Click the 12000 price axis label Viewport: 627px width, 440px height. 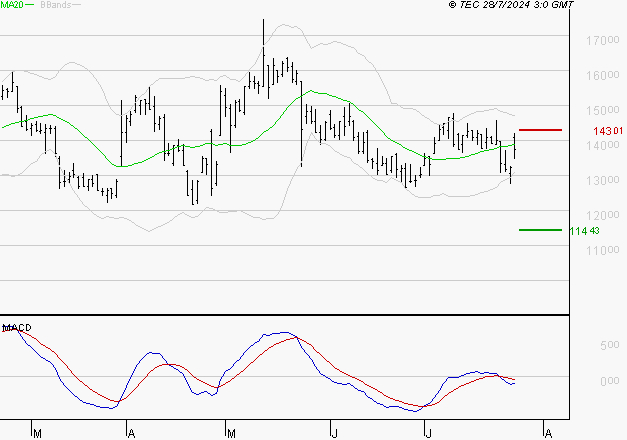pyautogui.click(x=603, y=215)
